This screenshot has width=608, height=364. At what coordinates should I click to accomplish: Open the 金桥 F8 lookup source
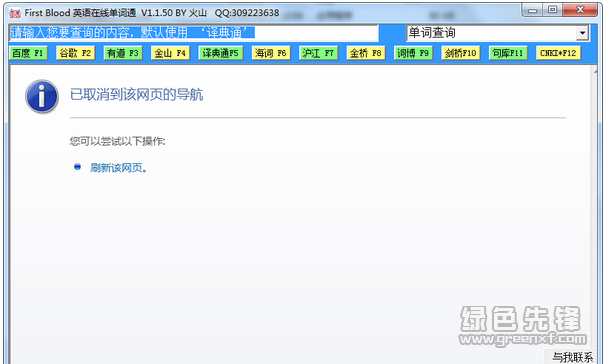point(366,53)
